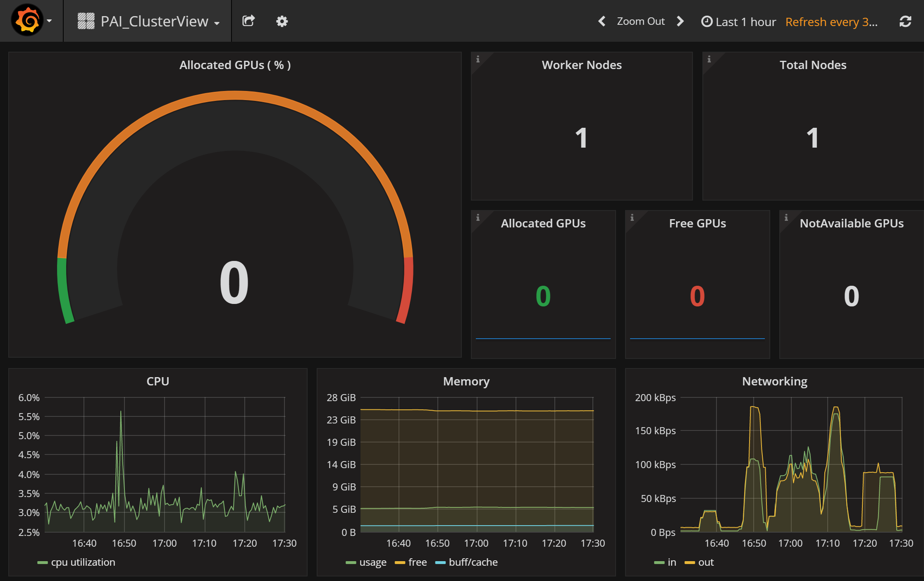Image resolution: width=924 pixels, height=581 pixels.
Task: Click free series yellow legend color swatch
Action: 400,562
